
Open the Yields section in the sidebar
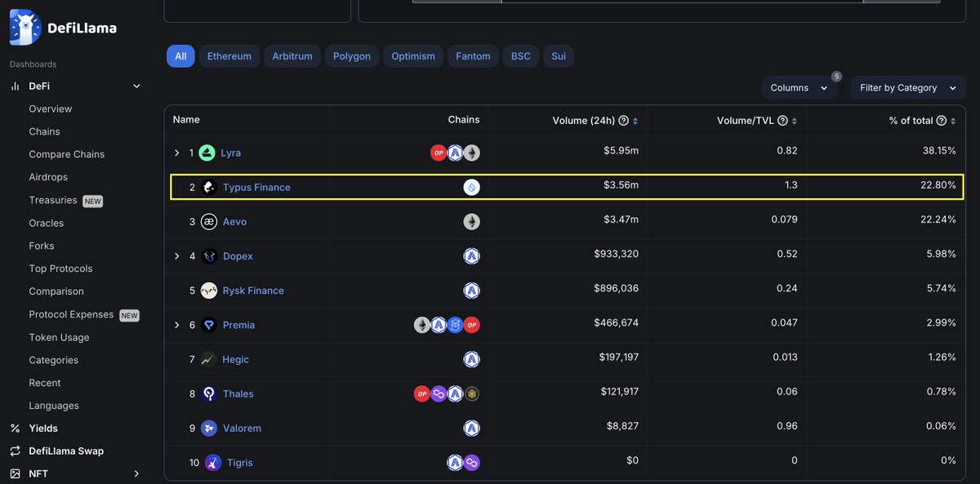(x=42, y=428)
